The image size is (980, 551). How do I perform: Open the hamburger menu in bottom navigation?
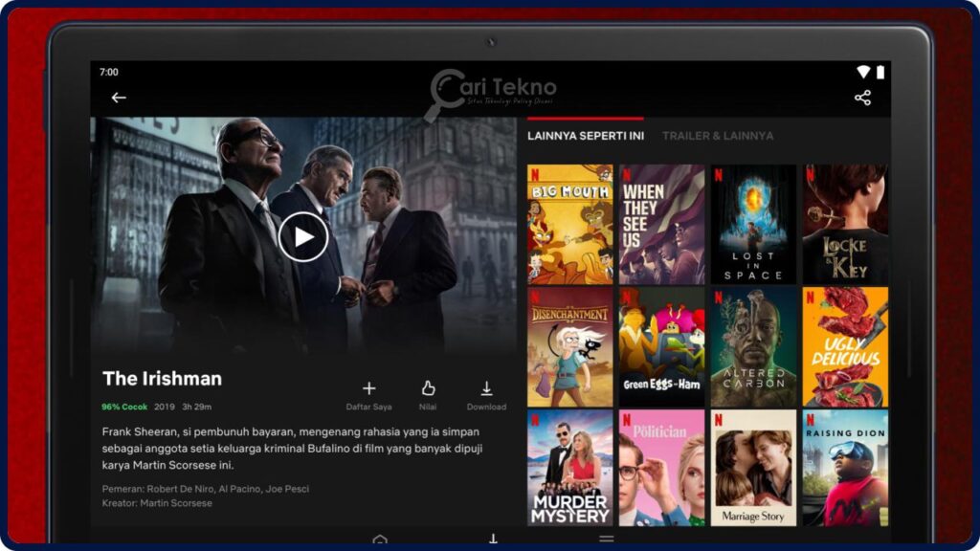(x=606, y=539)
